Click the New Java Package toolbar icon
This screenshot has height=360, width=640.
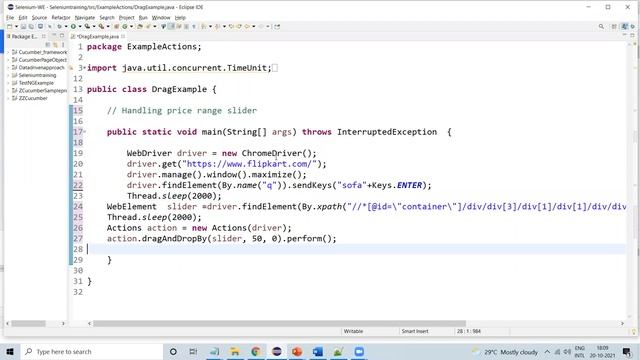(117, 27)
